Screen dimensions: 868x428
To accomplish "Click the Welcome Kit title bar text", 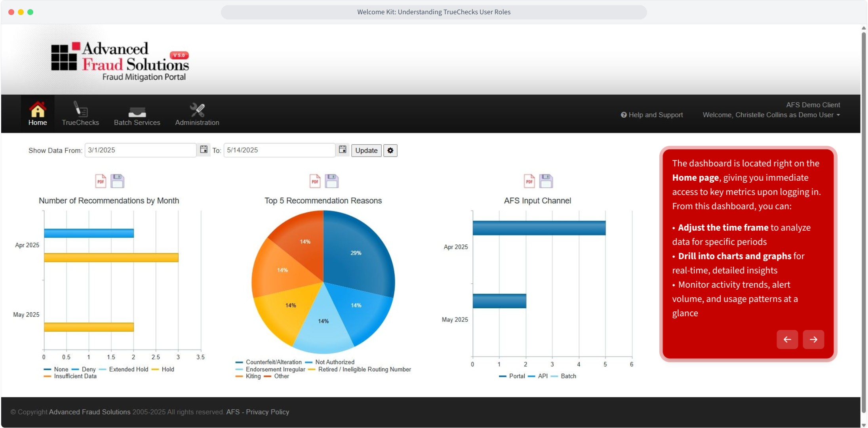I will (x=434, y=12).
